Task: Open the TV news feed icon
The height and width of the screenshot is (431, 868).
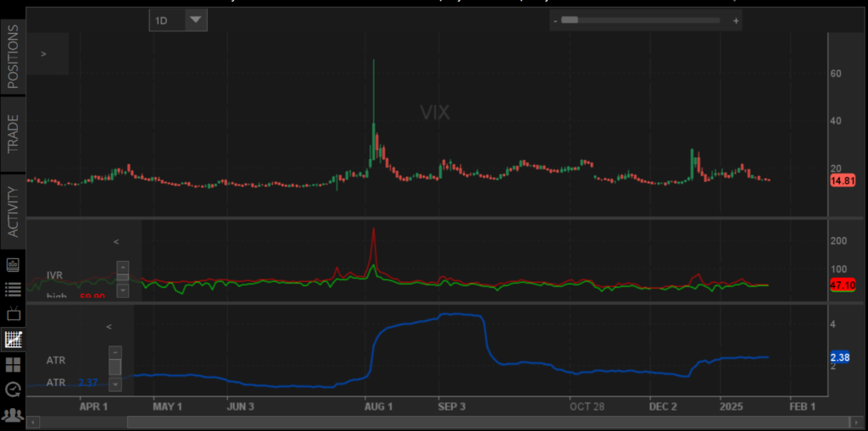Action: (x=13, y=314)
